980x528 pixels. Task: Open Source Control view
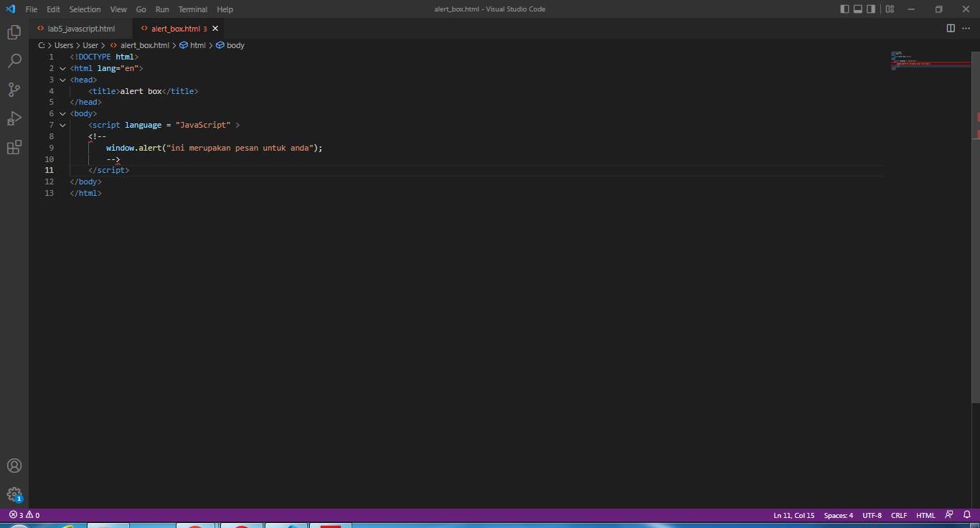pos(14,89)
